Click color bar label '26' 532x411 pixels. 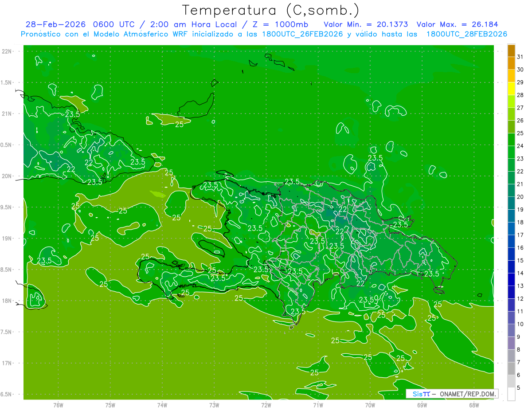(520, 121)
